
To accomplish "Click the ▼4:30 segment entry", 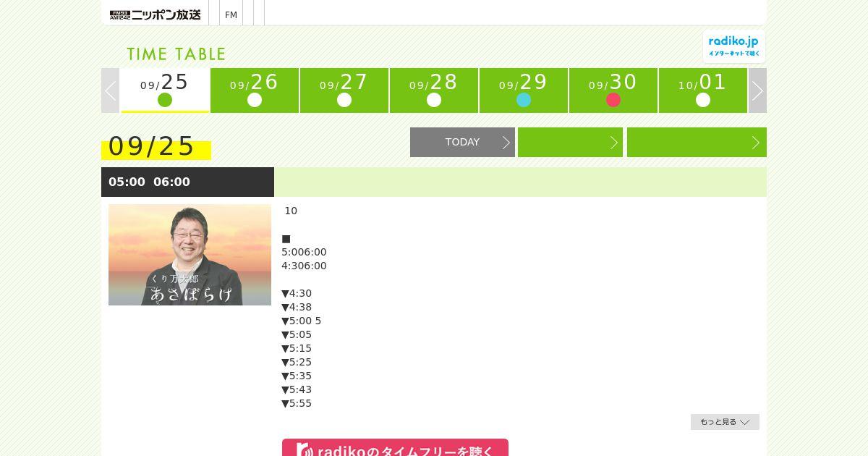I will [x=297, y=293].
